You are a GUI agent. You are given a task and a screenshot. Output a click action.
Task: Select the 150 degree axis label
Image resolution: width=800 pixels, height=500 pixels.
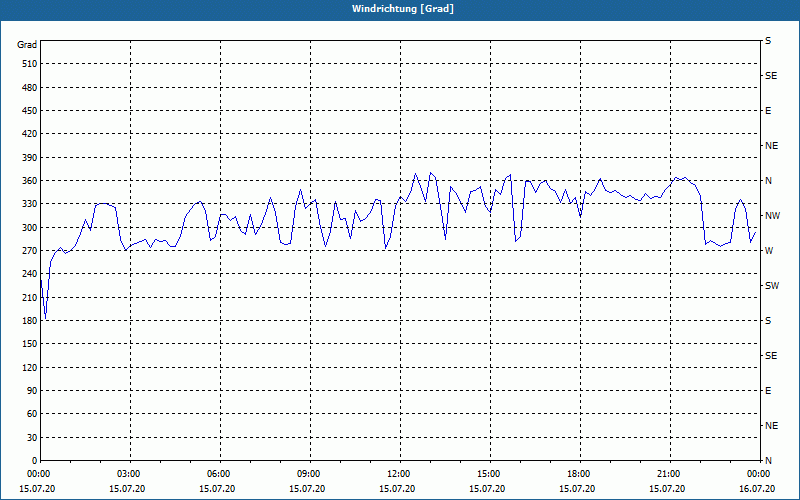point(30,344)
